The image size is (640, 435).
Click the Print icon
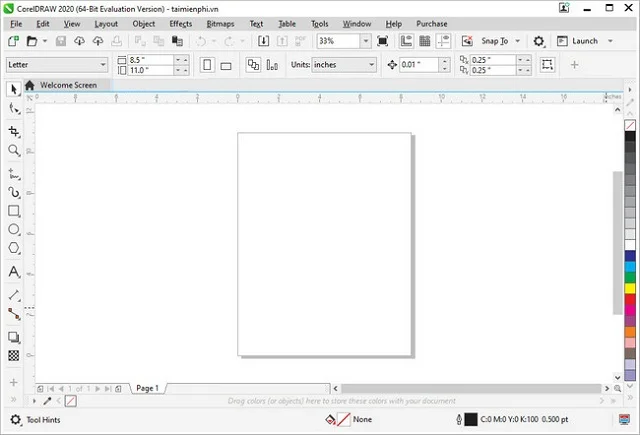tap(116, 41)
